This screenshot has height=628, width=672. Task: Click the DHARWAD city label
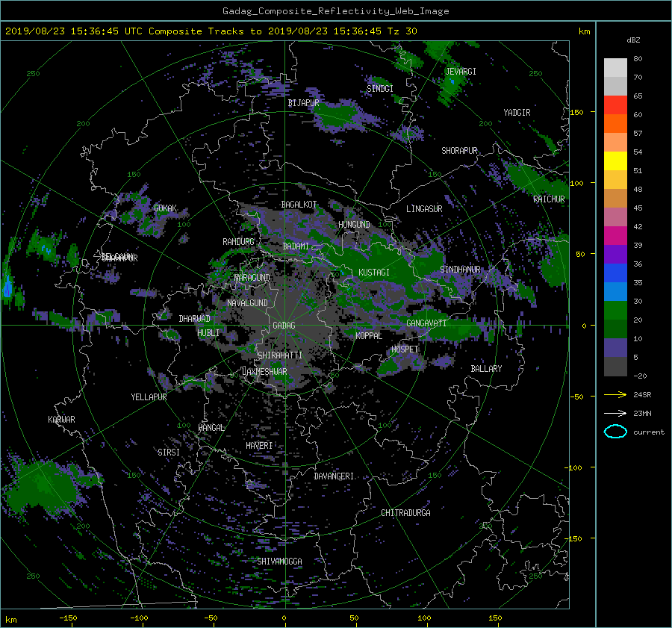coord(195,319)
